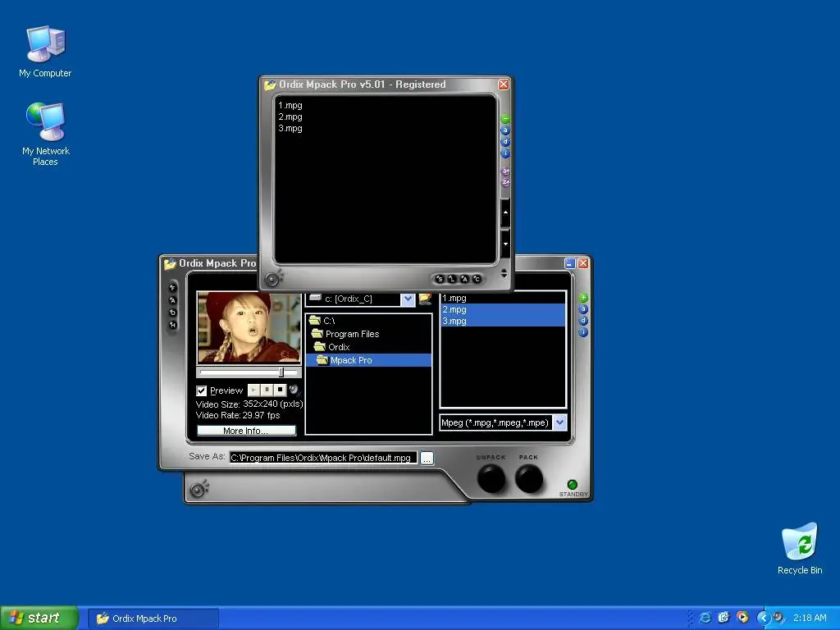Image resolution: width=840 pixels, height=630 pixels.
Task: Click the browse '...' button beside Save As
Action: point(427,459)
